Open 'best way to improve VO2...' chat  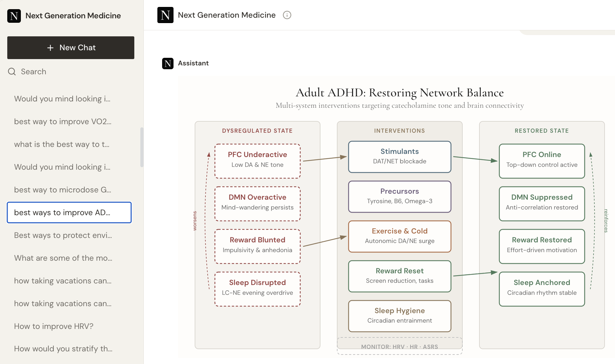click(69, 122)
